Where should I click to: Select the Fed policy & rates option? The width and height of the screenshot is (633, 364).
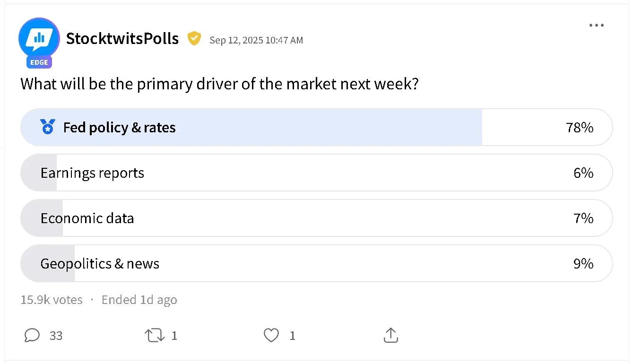316,128
